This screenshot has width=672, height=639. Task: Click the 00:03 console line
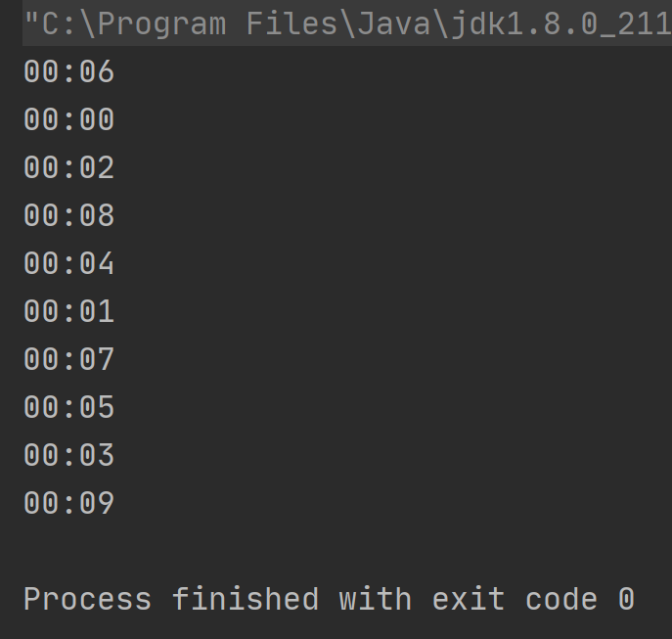pyautogui.click(x=69, y=455)
